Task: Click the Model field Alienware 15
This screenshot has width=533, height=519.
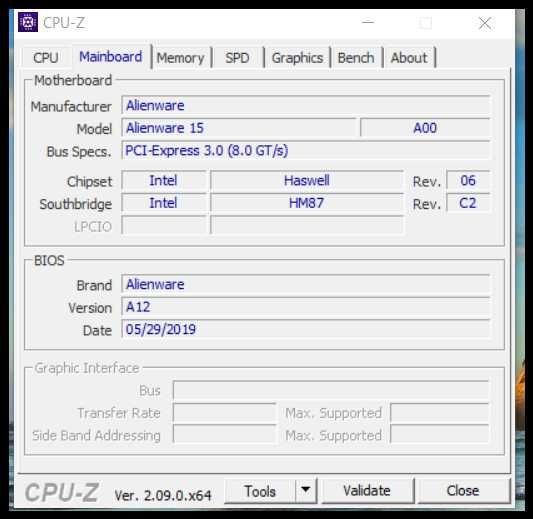Action: [239, 128]
